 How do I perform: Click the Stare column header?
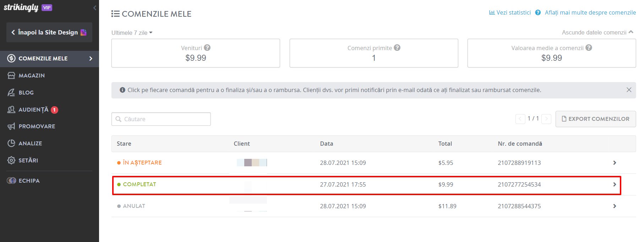124,144
